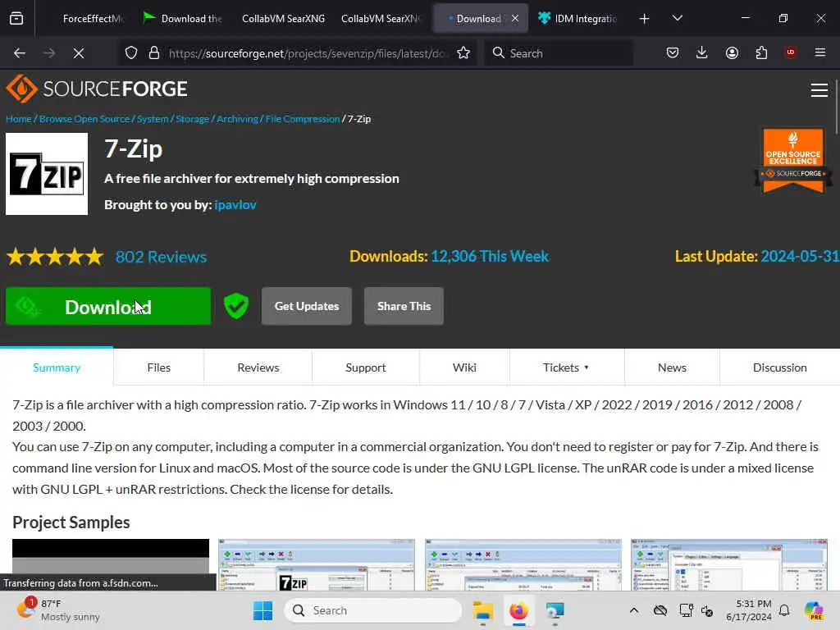Open the 802 Reviews link

(162, 257)
